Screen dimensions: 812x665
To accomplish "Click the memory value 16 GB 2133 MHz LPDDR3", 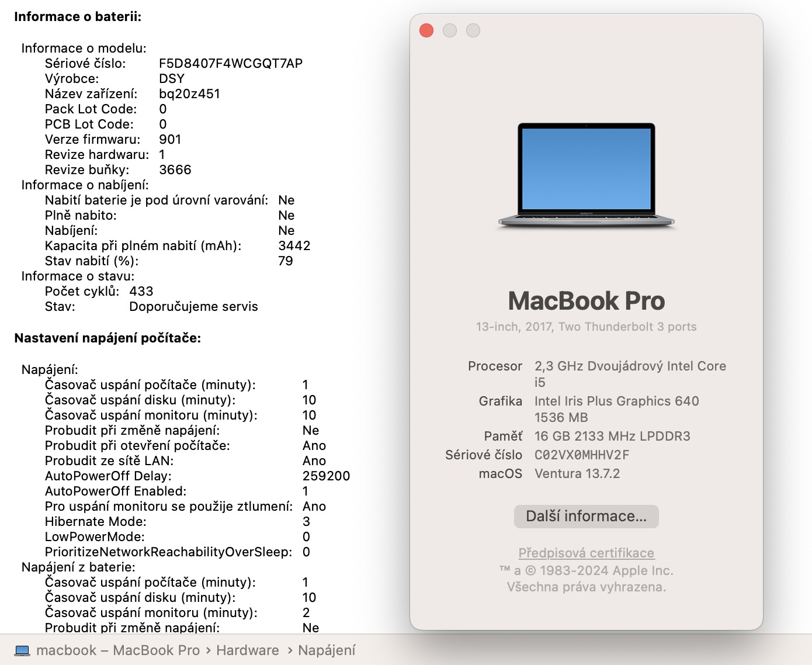I will click(x=612, y=437).
